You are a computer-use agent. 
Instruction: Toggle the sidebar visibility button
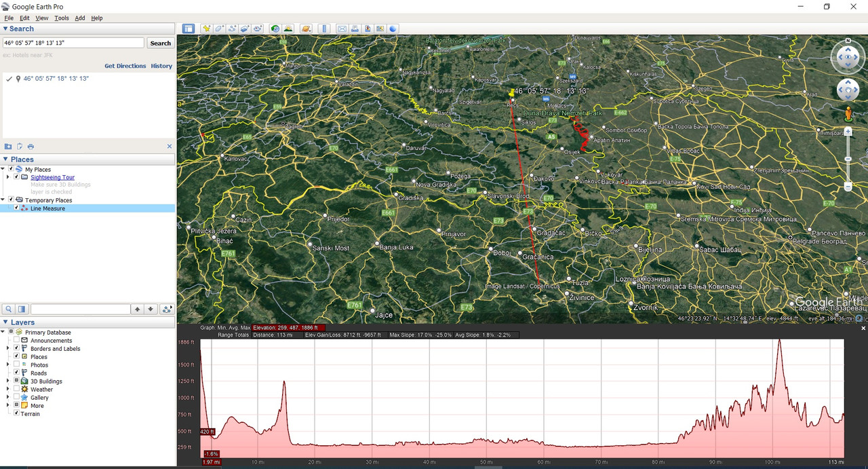[189, 29]
